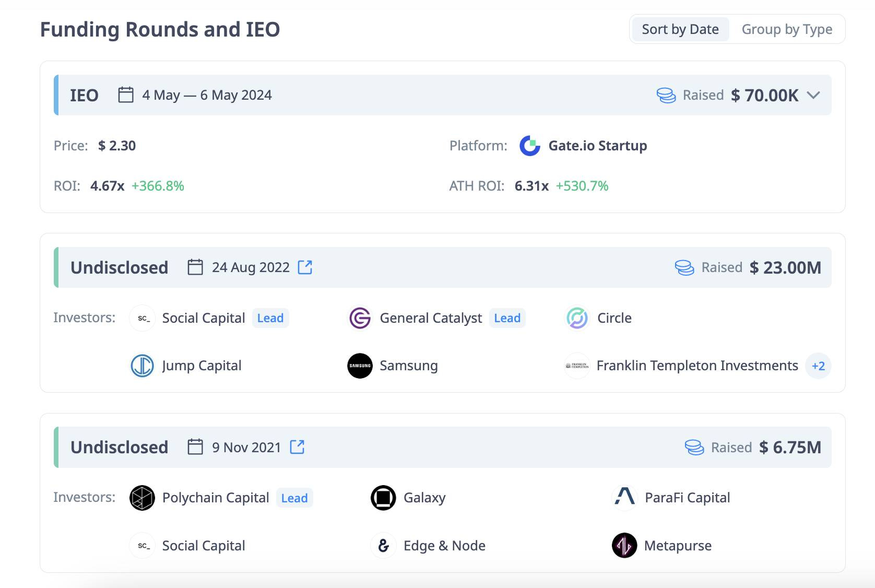Open the Jump Capital investor page
The image size is (875, 588).
coord(202,366)
